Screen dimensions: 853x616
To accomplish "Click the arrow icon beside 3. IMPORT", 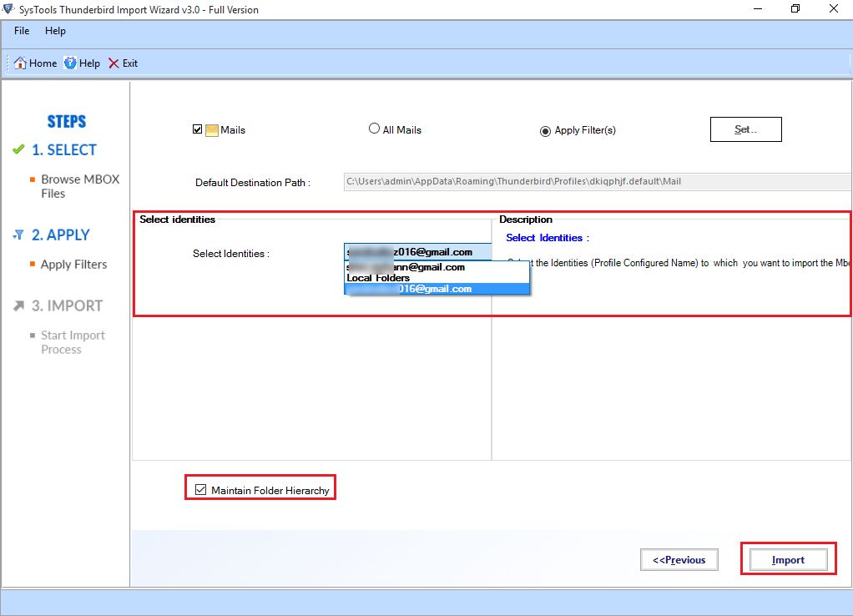I will point(18,306).
